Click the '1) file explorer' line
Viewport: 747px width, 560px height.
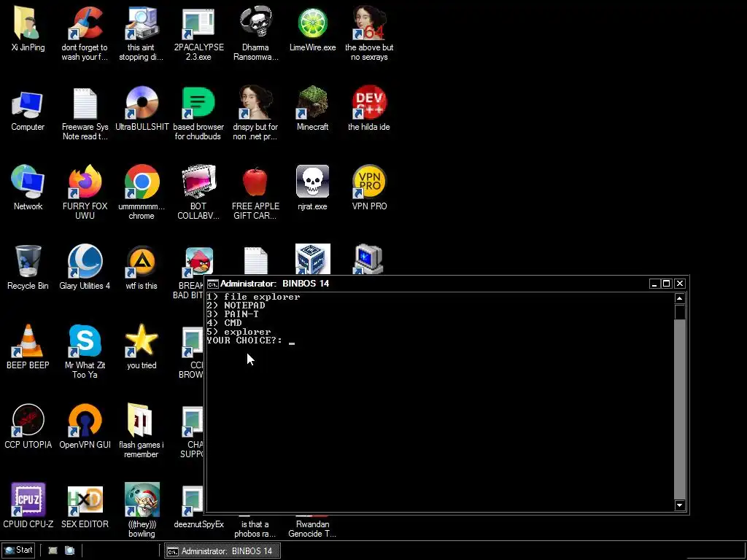(253, 297)
